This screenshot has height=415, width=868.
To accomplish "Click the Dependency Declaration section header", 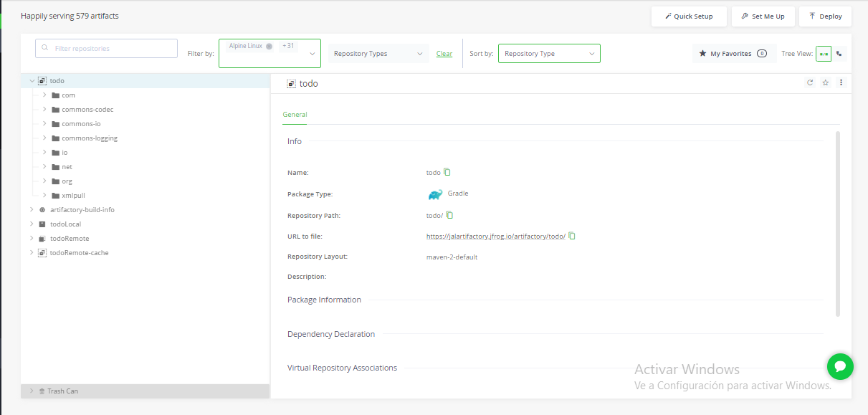I will coord(331,334).
